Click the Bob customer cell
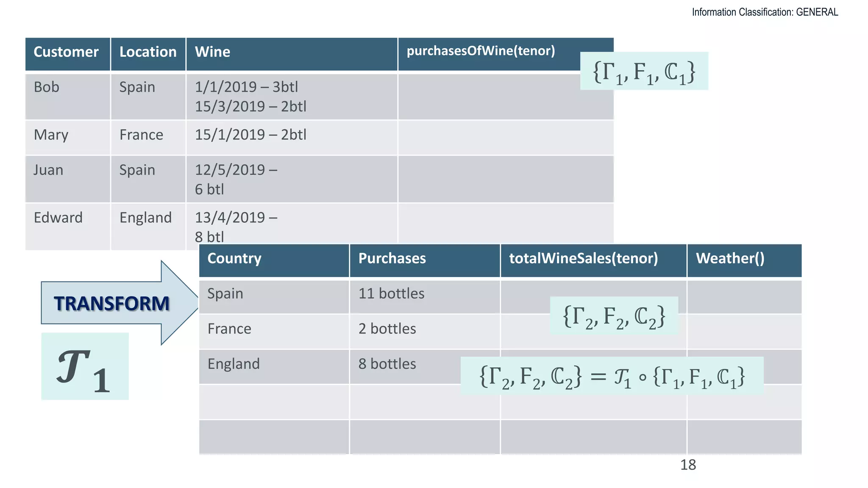Image resolution: width=868 pixels, height=488 pixels. point(67,97)
